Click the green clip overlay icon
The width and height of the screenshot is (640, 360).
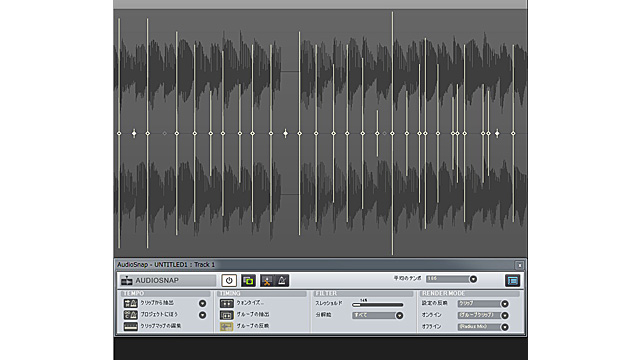(x=248, y=280)
